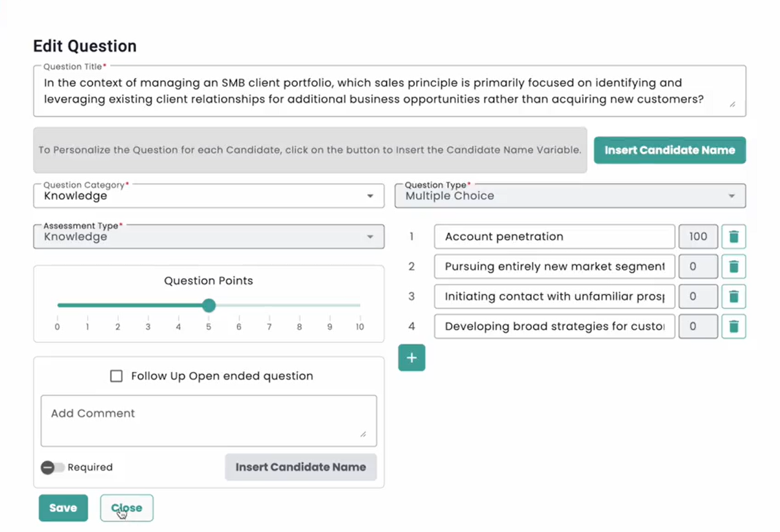Edit the Account penetration answer field
This screenshot has width=780, height=532.
[x=554, y=236]
